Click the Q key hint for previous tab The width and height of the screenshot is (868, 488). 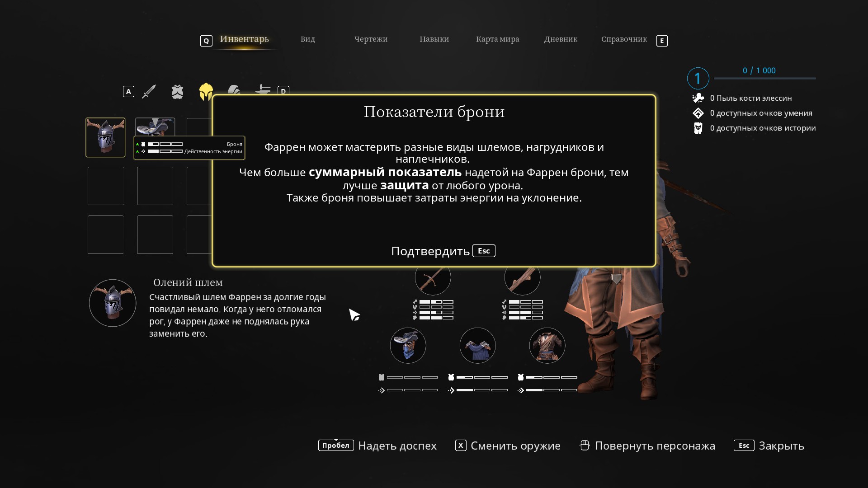206,41
